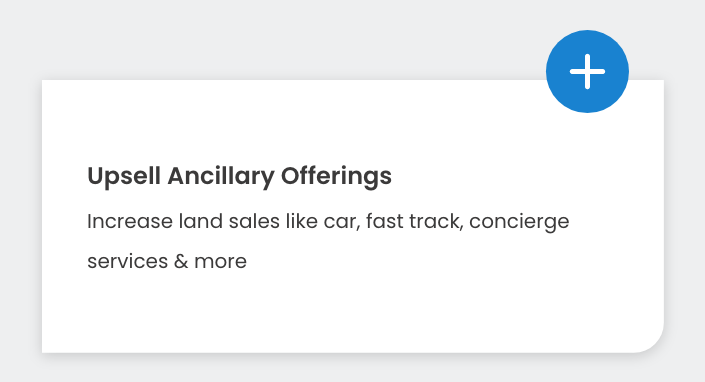Click the word more in description
The width and height of the screenshot is (705, 382).
pos(220,262)
